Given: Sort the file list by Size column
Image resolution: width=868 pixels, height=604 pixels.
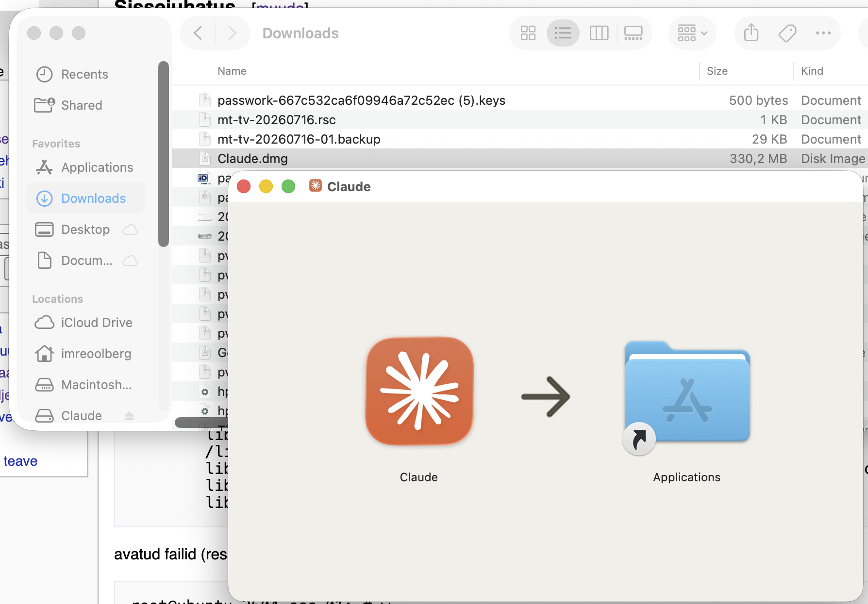Looking at the screenshot, I should coord(717,71).
